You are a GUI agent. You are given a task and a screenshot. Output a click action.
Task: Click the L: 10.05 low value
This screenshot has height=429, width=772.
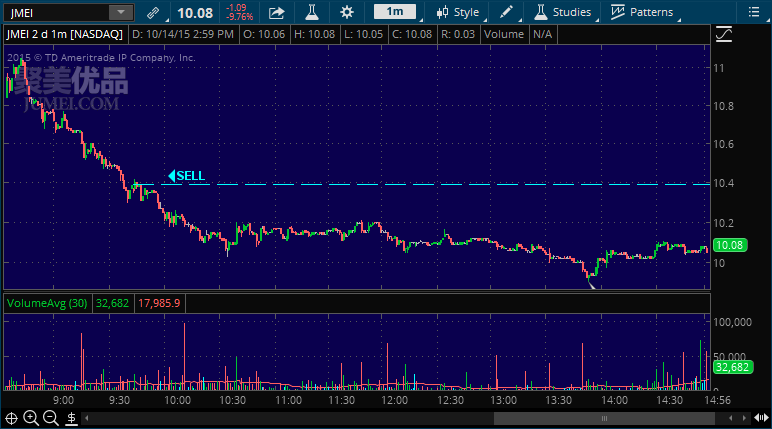(363, 34)
